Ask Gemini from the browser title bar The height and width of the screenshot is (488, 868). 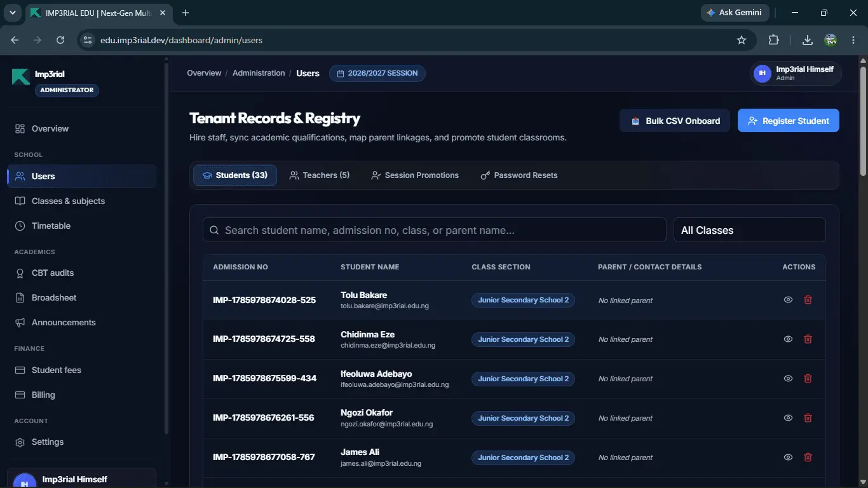coord(735,13)
